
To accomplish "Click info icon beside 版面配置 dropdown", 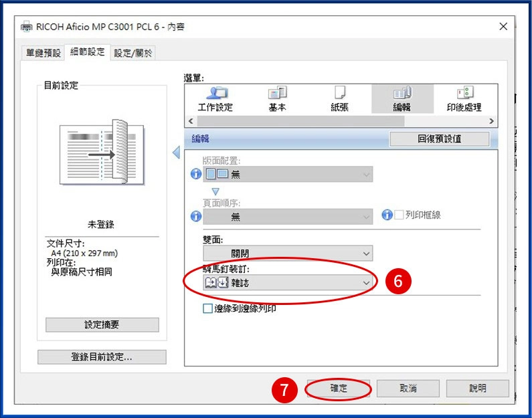I will (196, 174).
